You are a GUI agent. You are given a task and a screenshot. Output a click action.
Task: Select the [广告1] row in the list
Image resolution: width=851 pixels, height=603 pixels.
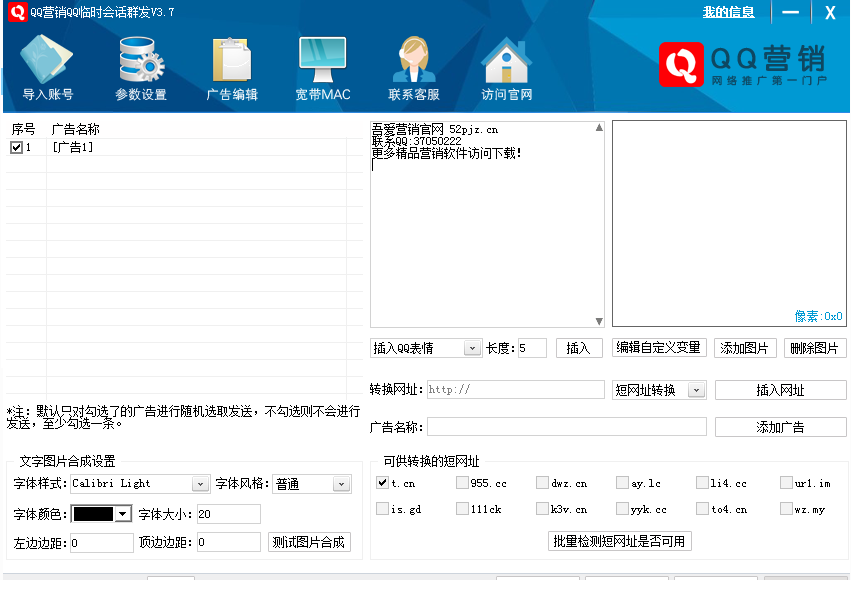185,147
